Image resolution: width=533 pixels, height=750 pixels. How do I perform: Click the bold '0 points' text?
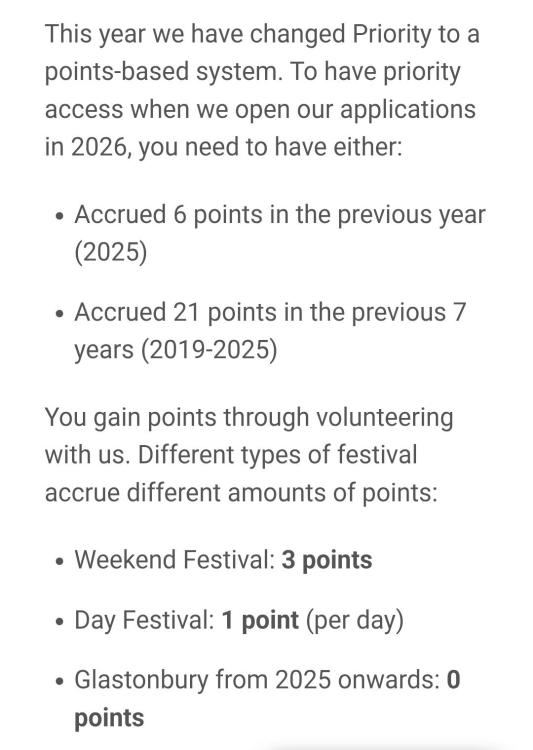[x=267, y=699]
